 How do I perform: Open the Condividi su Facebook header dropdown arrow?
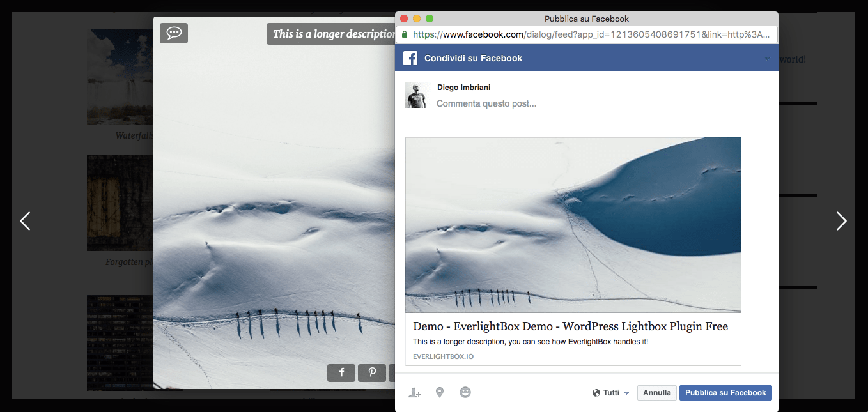(x=767, y=58)
